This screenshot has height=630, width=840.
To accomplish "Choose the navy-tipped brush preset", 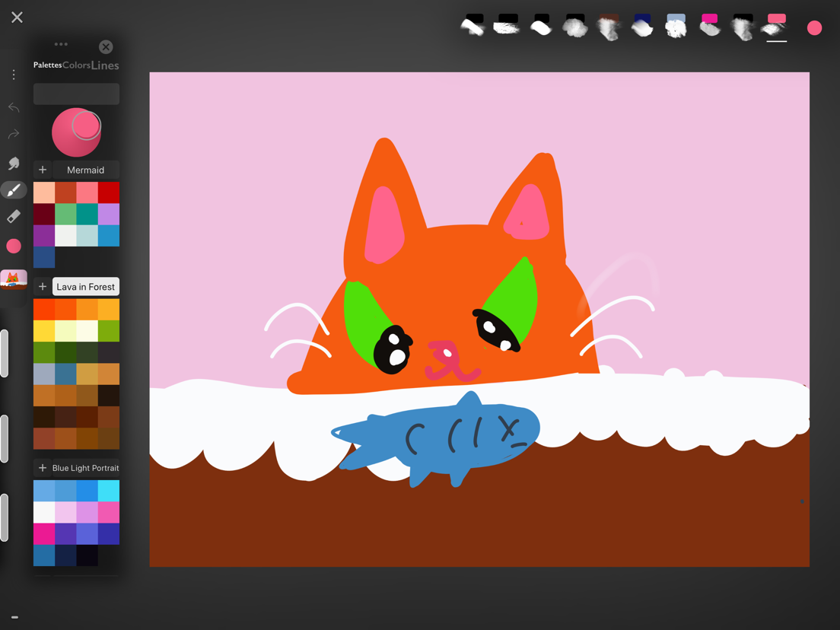I will click(641, 26).
